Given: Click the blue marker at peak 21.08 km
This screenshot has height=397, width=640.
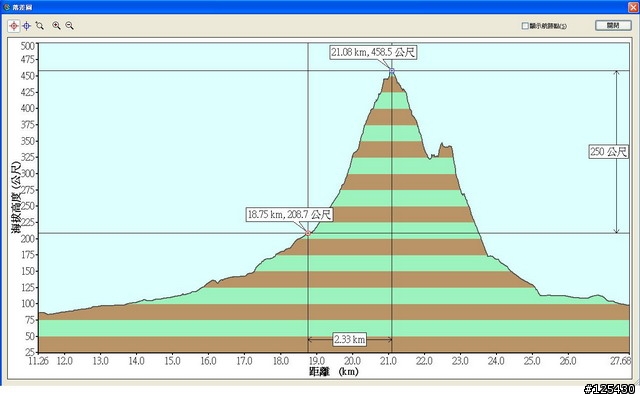Looking at the screenshot, I should [392, 71].
